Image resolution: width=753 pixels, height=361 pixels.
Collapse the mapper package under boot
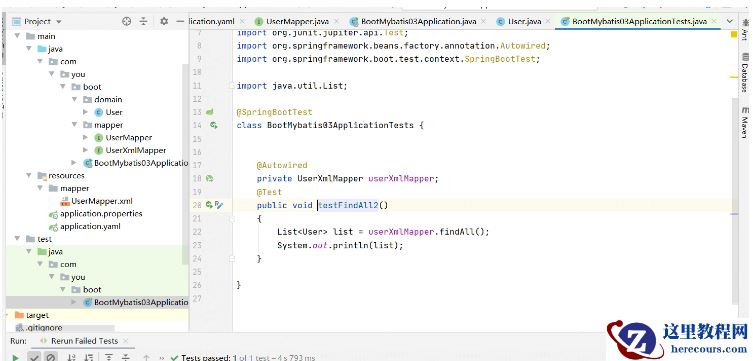[x=74, y=125]
